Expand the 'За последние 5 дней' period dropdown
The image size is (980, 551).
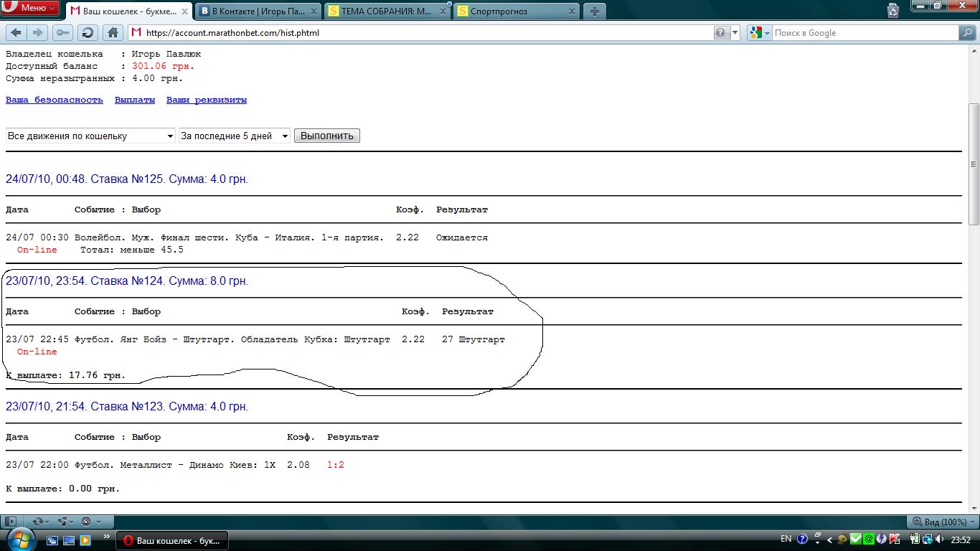[x=234, y=136]
